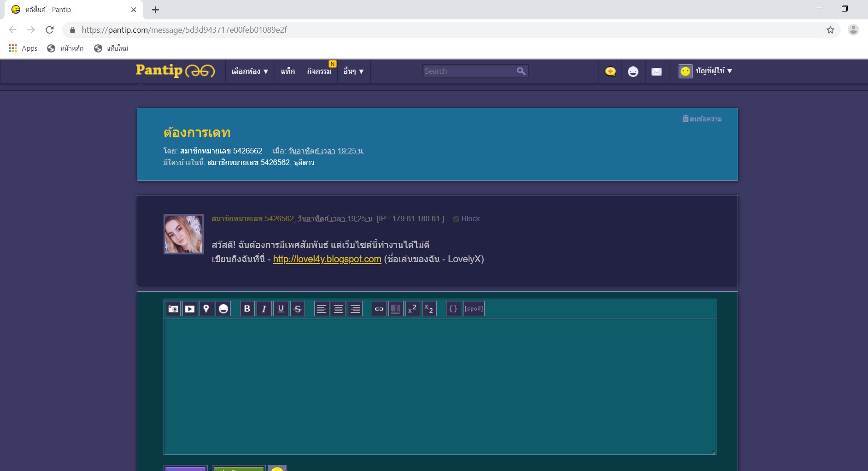Center-align the text

338,309
